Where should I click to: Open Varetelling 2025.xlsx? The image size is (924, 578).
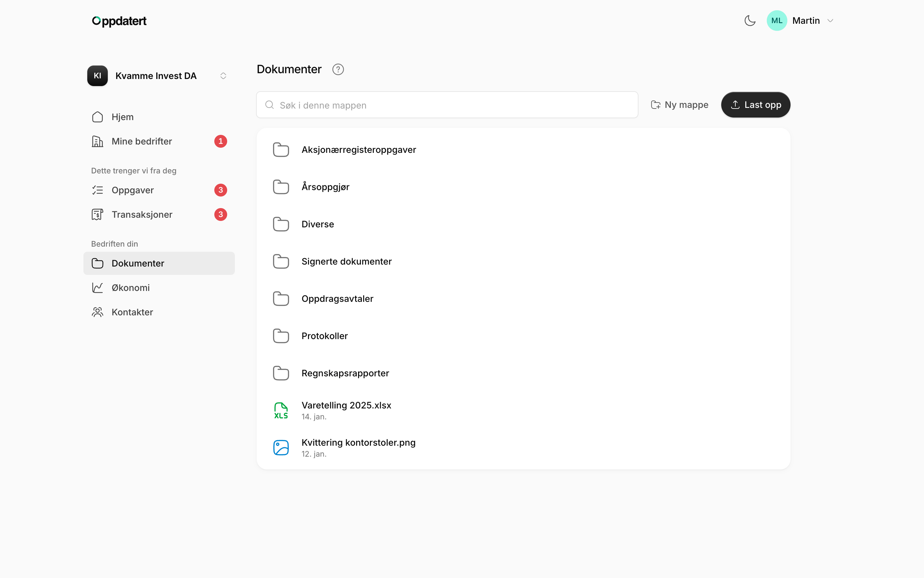[523, 411]
